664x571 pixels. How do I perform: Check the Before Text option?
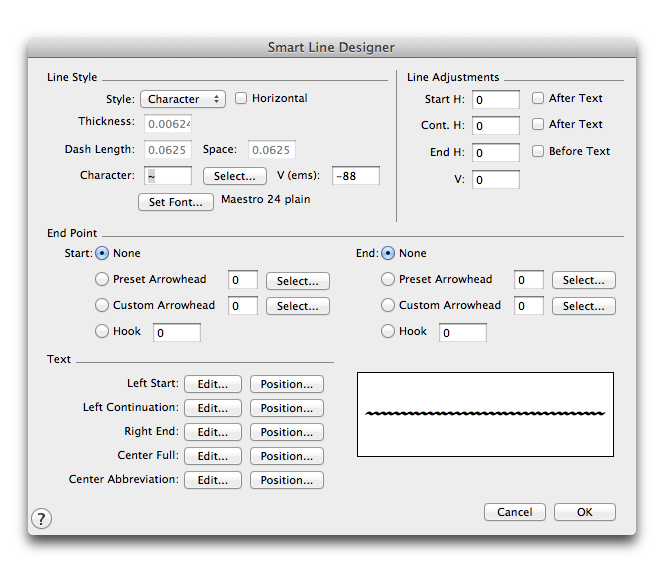tap(538, 152)
